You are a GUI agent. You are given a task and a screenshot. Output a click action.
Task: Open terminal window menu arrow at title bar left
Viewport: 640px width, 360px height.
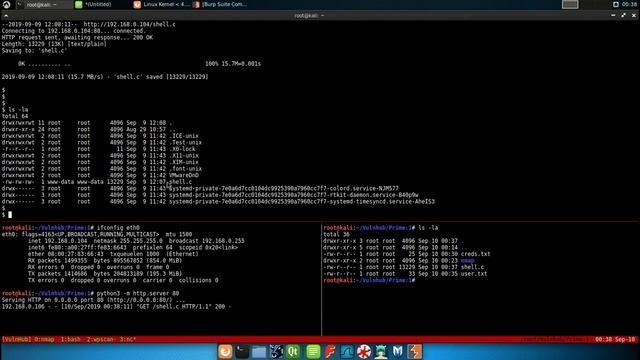6,16
